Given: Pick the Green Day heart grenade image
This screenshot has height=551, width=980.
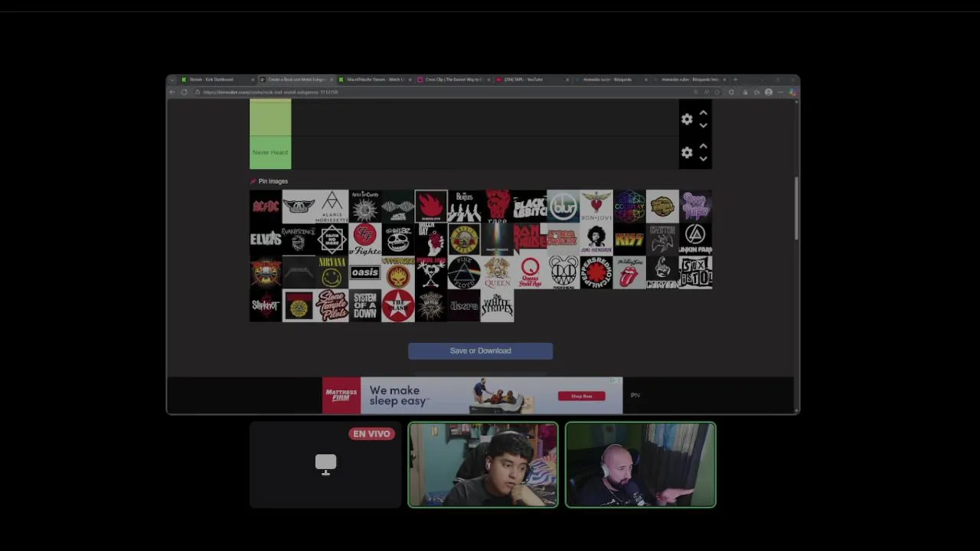Looking at the screenshot, I should [431, 240].
